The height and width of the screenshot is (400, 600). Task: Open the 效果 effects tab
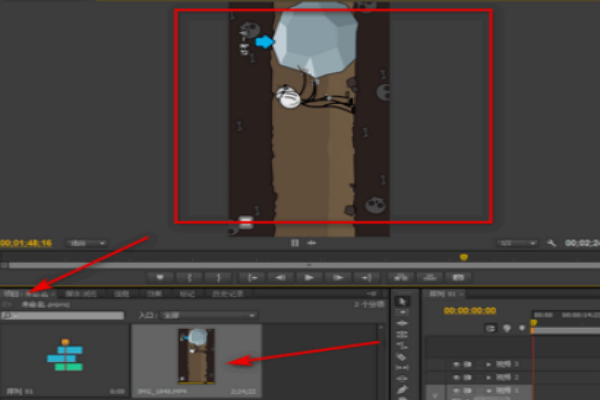pos(155,294)
